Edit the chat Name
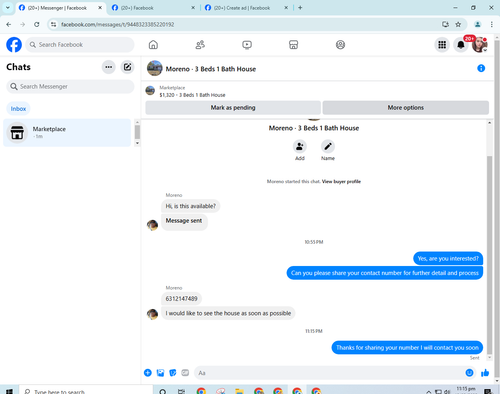This screenshot has height=394, width=500. (328, 147)
